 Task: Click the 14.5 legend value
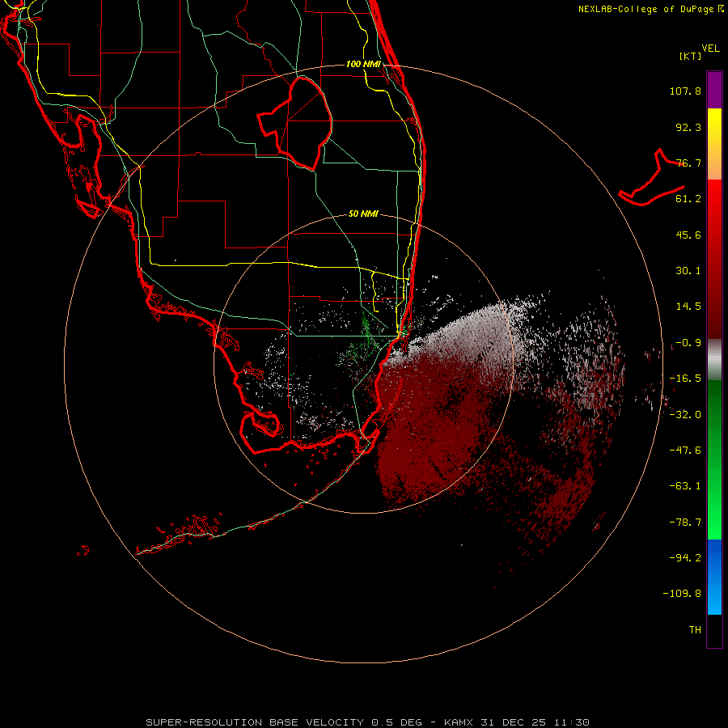[x=688, y=307]
